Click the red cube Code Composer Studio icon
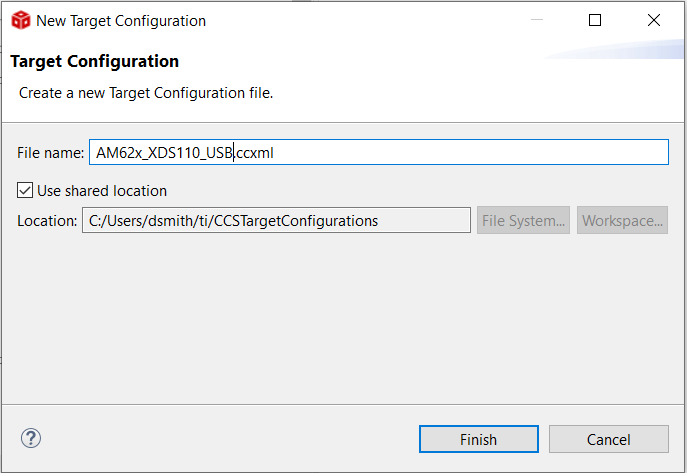The height and width of the screenshot is (473, 687). tap(21, 21)
